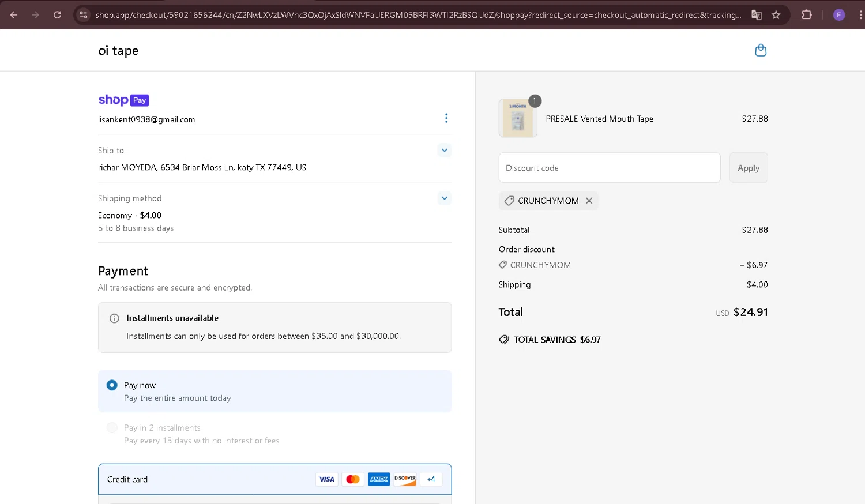
Task: Click the TOTAL SAVINGS $6.97 text
Action: coord(557,340)
